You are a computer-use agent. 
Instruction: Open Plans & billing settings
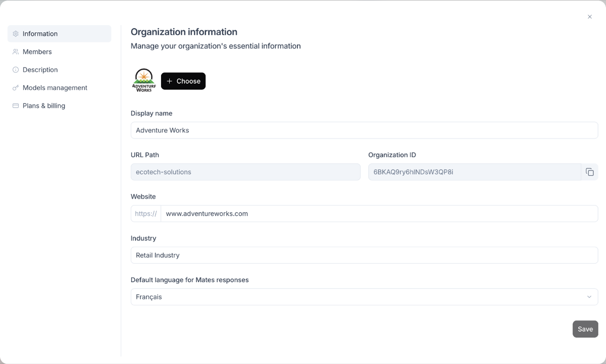point(60,106)
